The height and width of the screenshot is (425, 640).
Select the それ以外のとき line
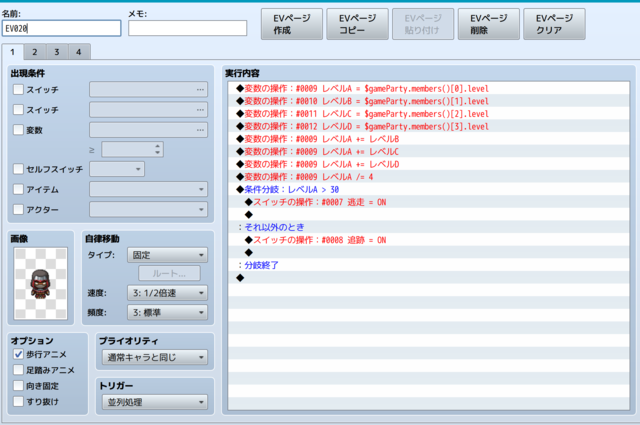[x=429, y=227]
